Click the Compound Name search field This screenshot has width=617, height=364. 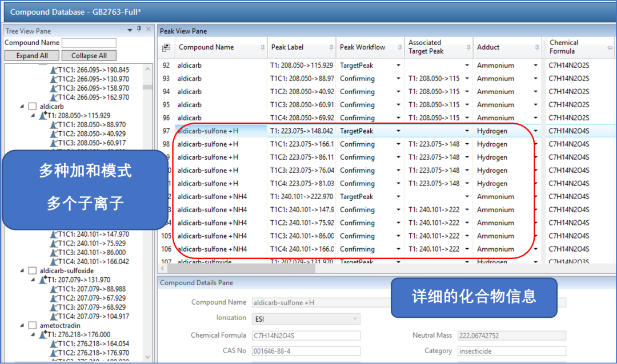(x=89, y=43)
